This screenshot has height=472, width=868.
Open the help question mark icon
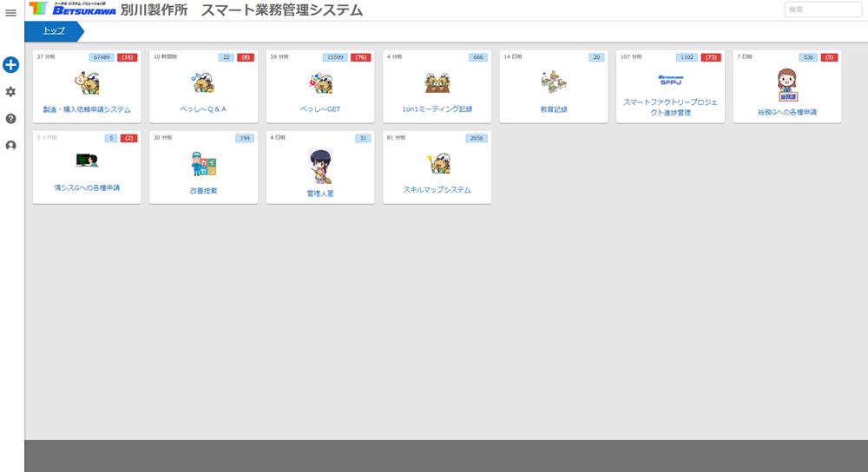pos(11,119)
